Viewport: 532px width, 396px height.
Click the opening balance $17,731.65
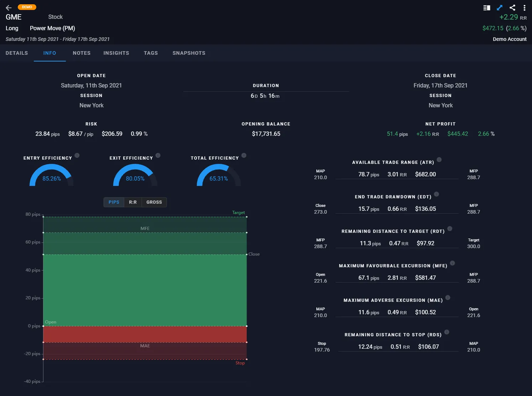pyautogui.click(x=266, y=134)
